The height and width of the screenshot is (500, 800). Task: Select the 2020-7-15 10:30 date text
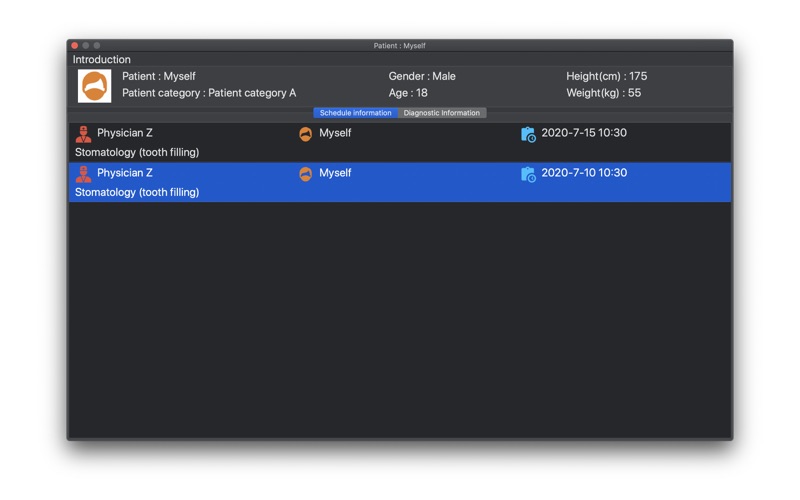pos(584,133)
